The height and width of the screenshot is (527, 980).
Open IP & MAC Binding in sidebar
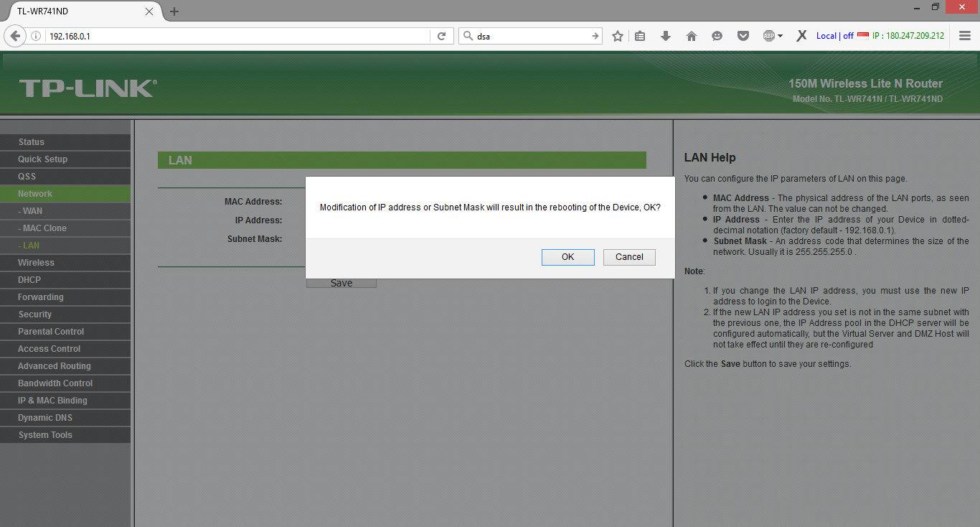click(x=65, y=401)
